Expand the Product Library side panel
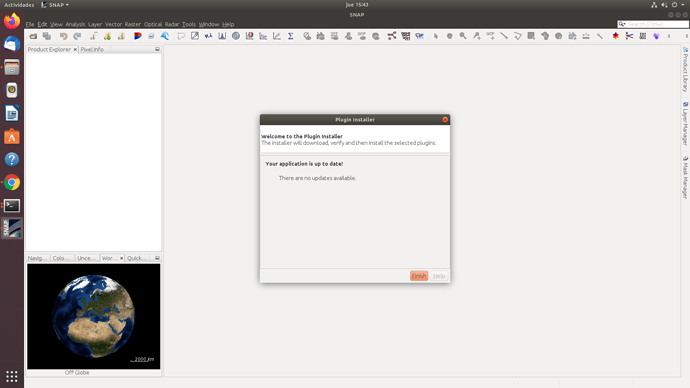Screen dimensions: 690x388 tap(685, 70)
